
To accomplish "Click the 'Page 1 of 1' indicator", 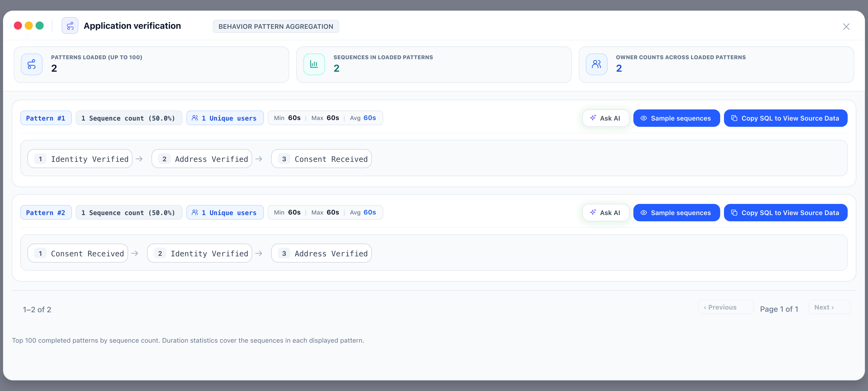I will coord(779,309).
